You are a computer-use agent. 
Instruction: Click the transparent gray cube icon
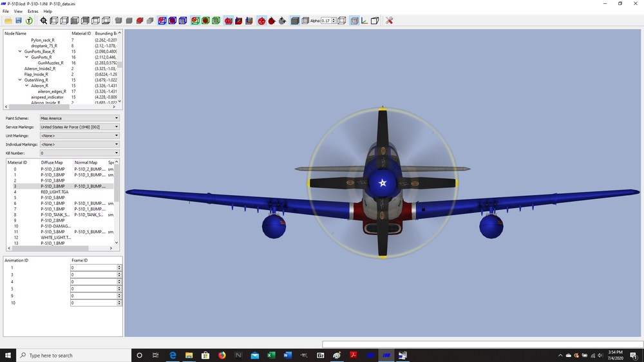click(x=305, y=21)
